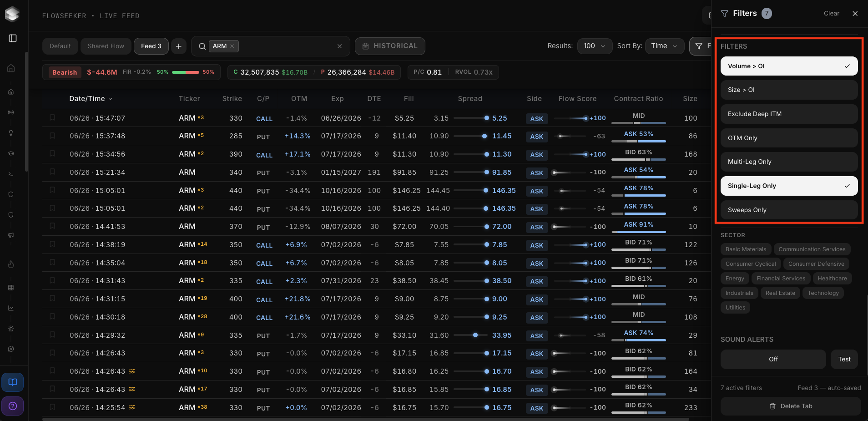
Task: Toggle the Energy sector chip
Action: pos(735,279)
